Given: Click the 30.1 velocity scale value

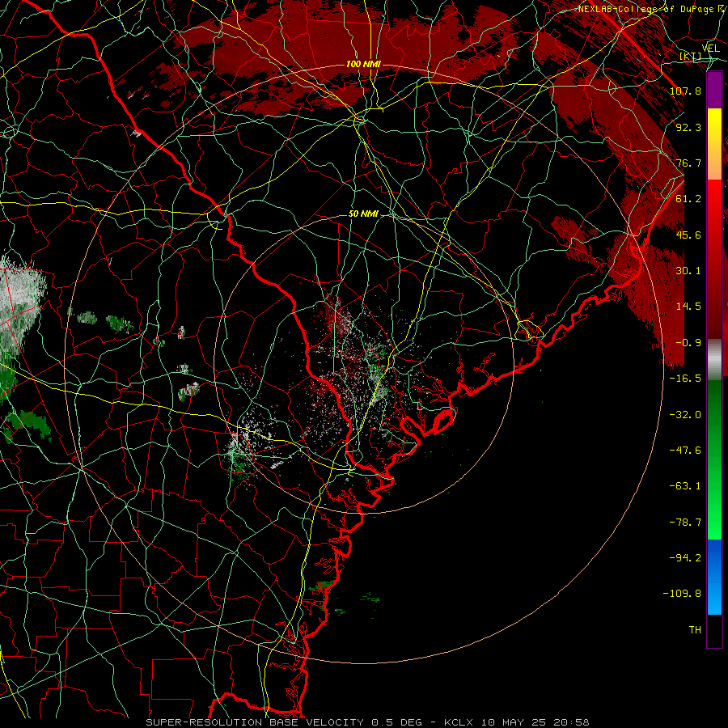Looking at the screenshot, I should [688, 271].
